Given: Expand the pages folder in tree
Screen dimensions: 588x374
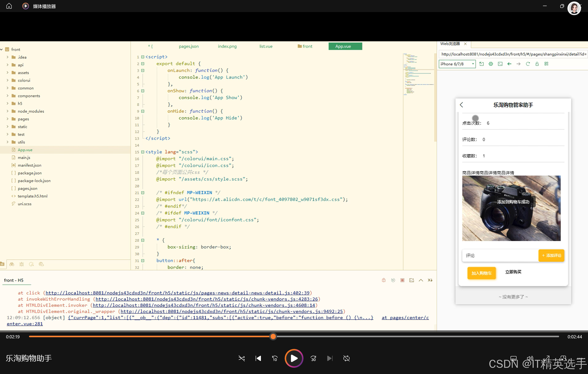Looking at the screenshot, I should (8, 119).
